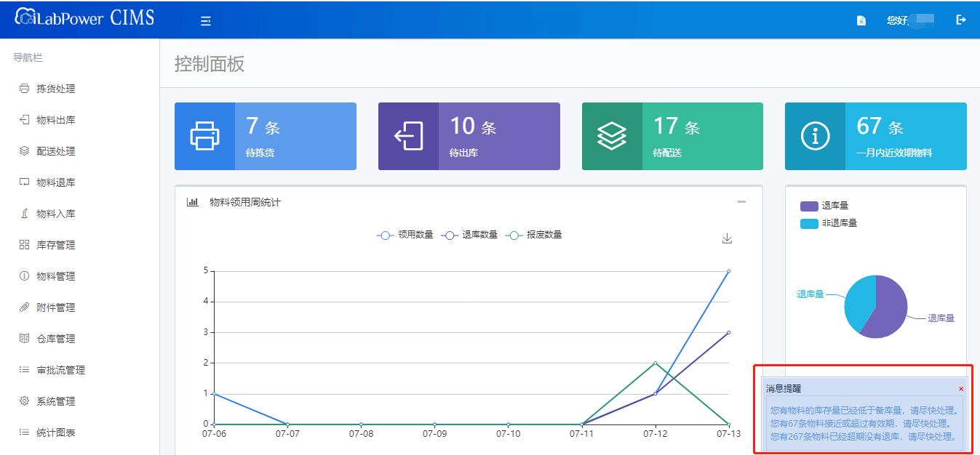Click the exit icon on 待出库 card
This screenshot has width=980, height=455.
pos(408,136)
